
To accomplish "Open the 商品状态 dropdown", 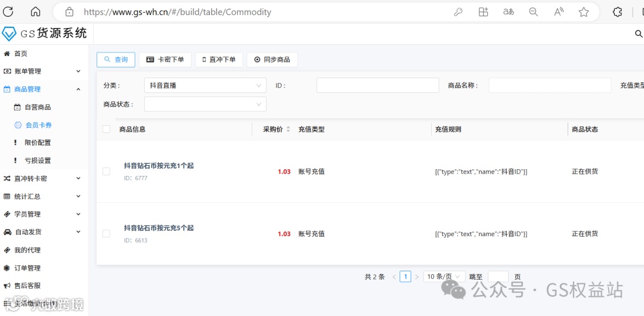I will [x=205, y=104].
